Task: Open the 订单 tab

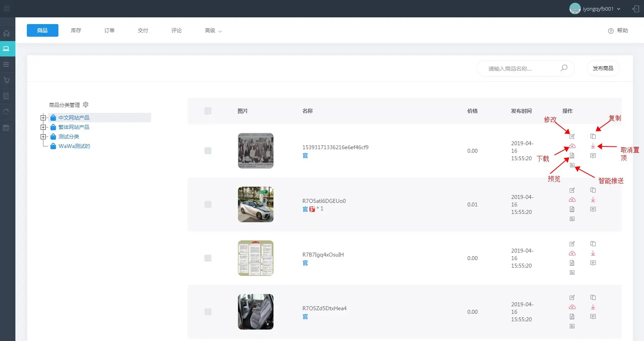Action: [109, 30]
